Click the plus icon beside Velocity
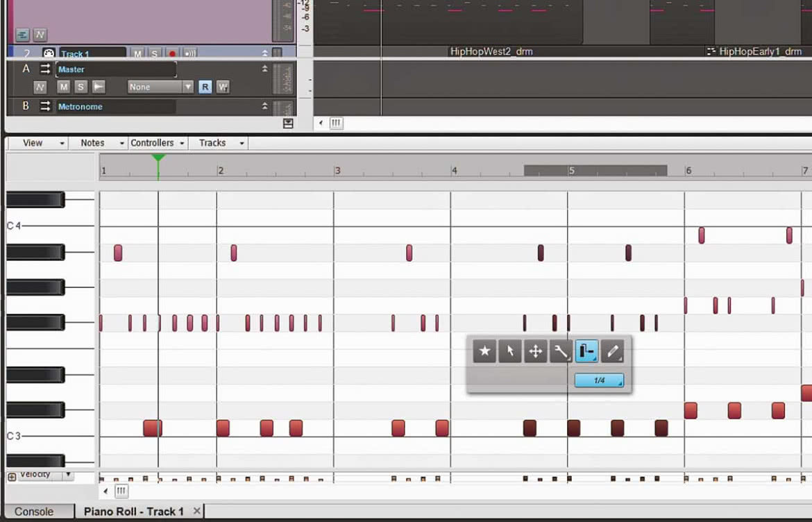Image resolution: width=812 pixels, height=522 pixels. [12, 476]
